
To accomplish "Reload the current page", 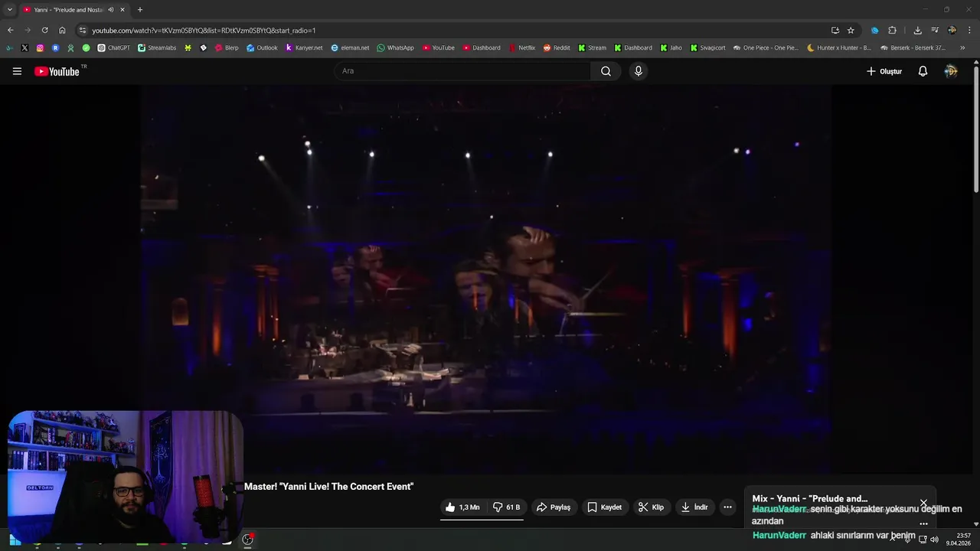I will pos(44,30).
